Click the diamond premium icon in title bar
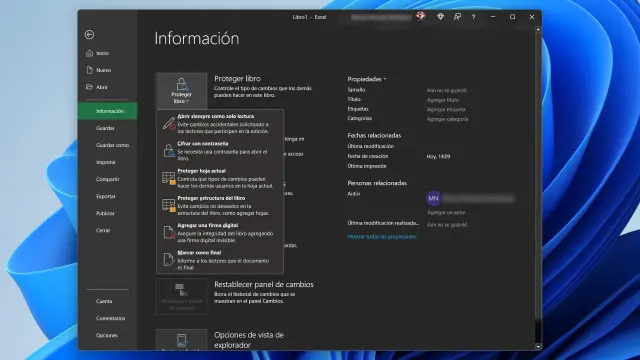The height and width of the screenshot is (360, 640). (440, 17)
